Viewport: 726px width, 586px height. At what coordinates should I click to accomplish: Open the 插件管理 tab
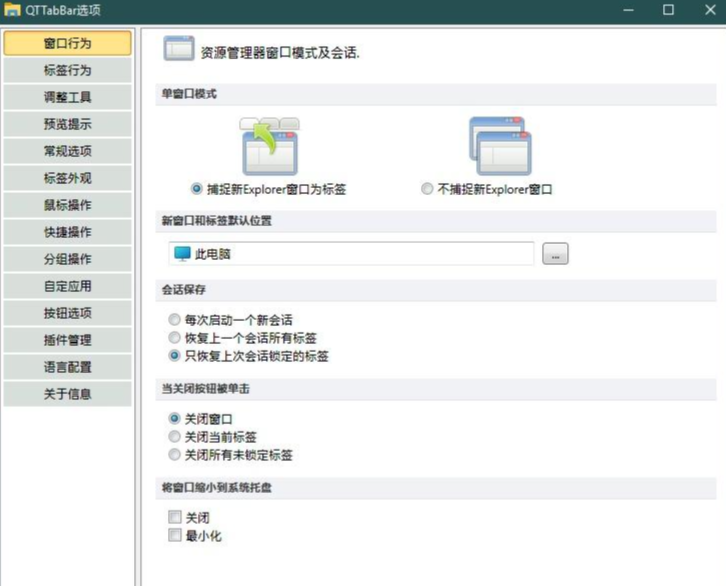pyautogui.click(x=67, y=340)
